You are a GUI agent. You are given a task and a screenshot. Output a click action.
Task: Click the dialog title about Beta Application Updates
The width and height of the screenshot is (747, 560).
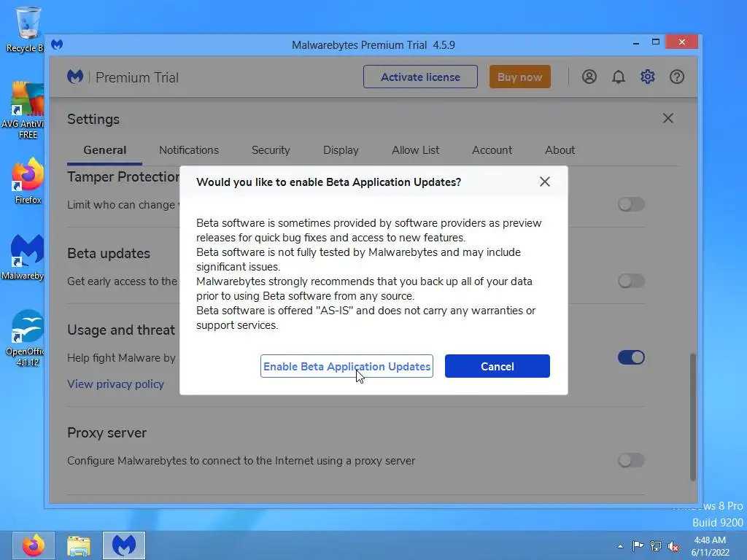pos(329,182)
